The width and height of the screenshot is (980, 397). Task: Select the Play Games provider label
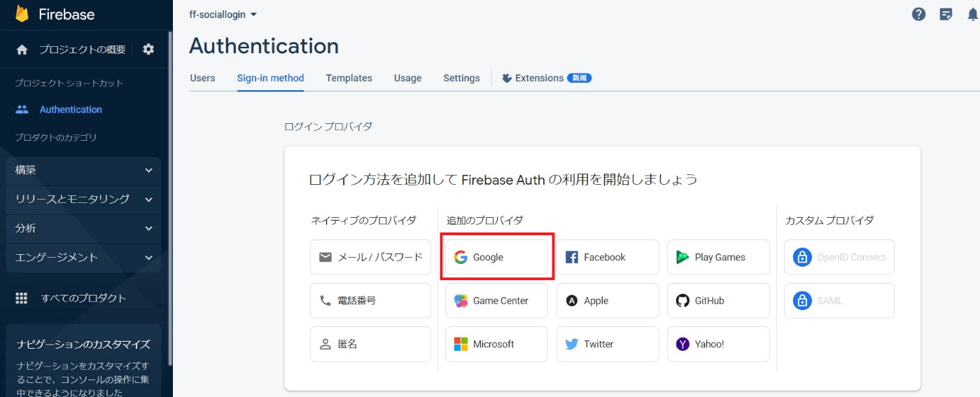pyautogui.click(x=720, y=257)
